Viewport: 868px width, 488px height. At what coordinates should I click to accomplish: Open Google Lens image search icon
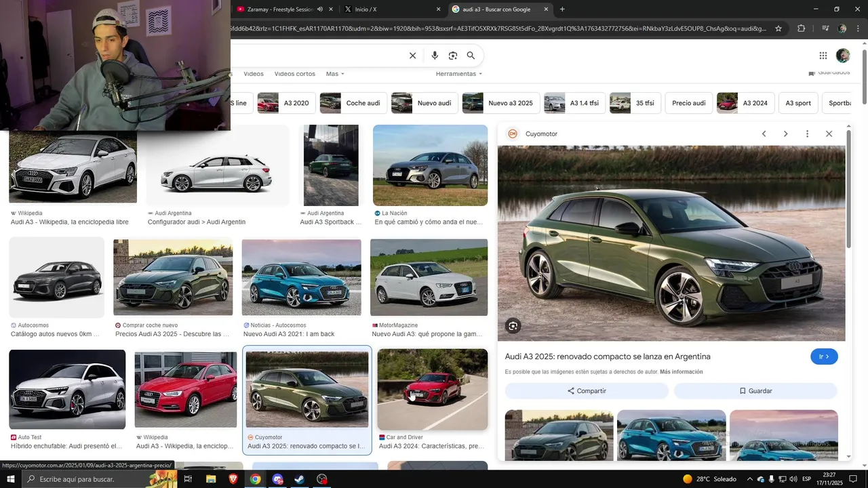[x=453, y=56]
